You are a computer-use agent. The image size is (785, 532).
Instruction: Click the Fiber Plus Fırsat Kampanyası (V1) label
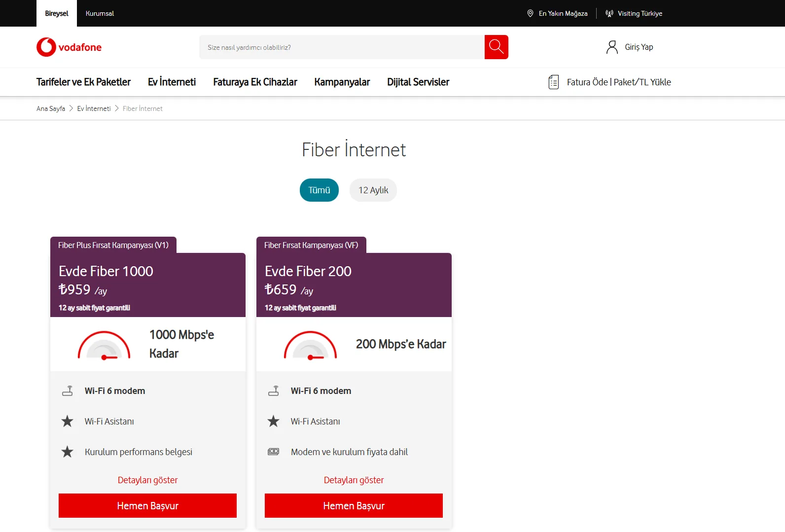tap(113, 245)
